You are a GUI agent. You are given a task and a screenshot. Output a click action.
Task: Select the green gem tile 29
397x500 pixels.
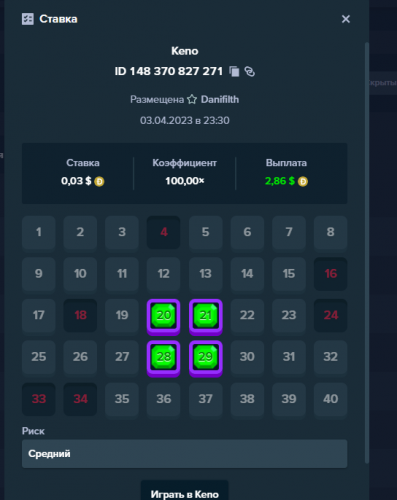click(x=206, y=358)
